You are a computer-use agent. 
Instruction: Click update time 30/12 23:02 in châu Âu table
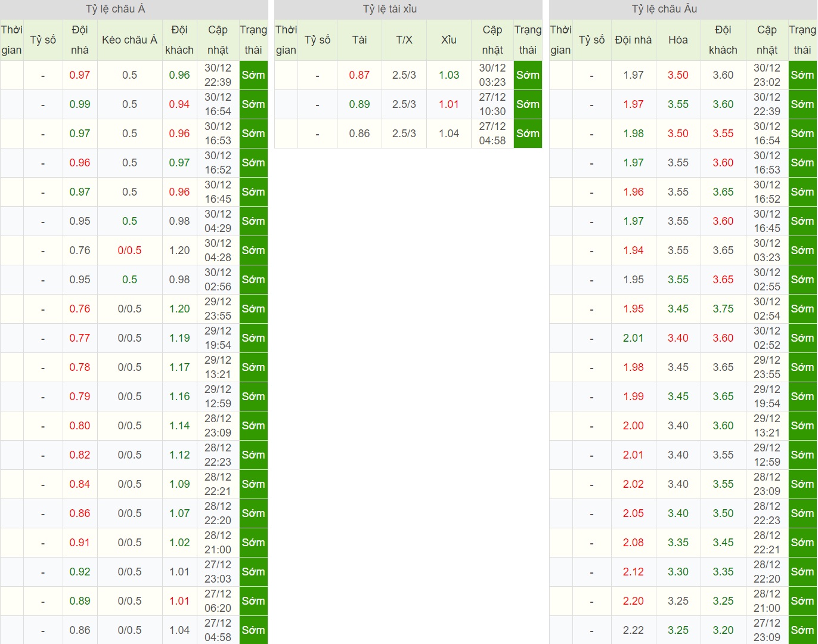[767, 75]
